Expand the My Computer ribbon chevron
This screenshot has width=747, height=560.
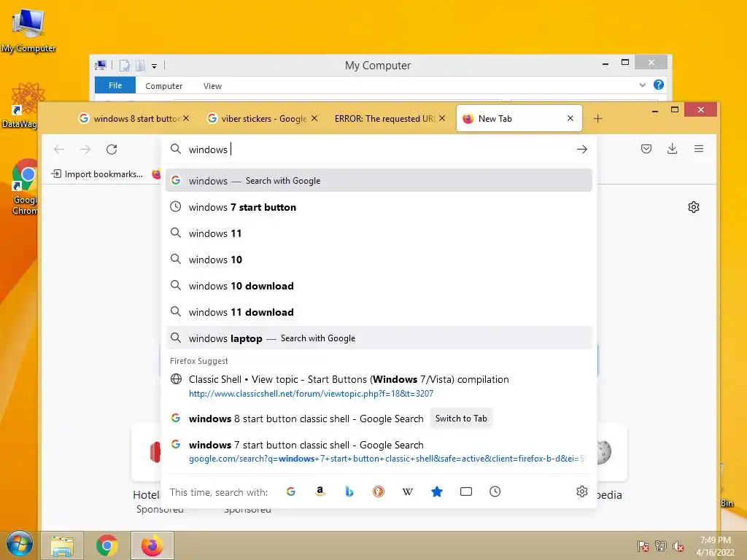[x=642, y=85]
